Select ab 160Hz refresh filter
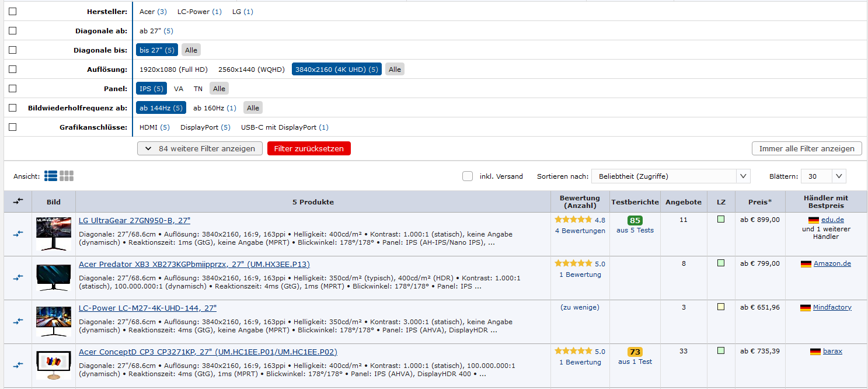This screenshot has height=389, width=868. [x=215, y=108]
